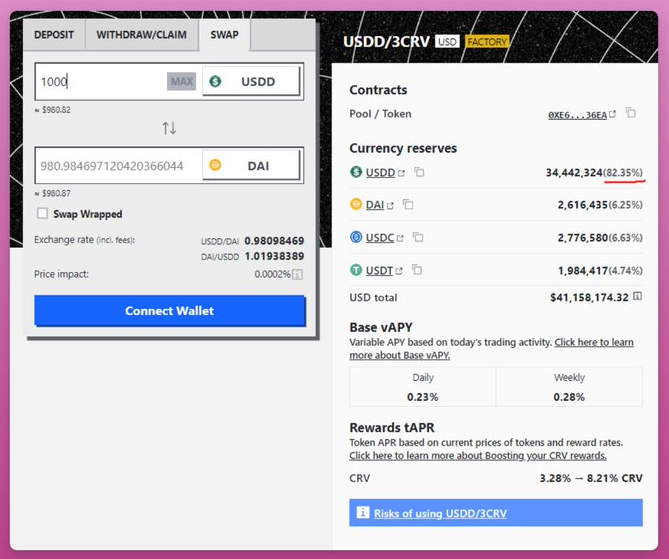Click the CRV reward 3.28% → 8.21% text

coord(591,478)
